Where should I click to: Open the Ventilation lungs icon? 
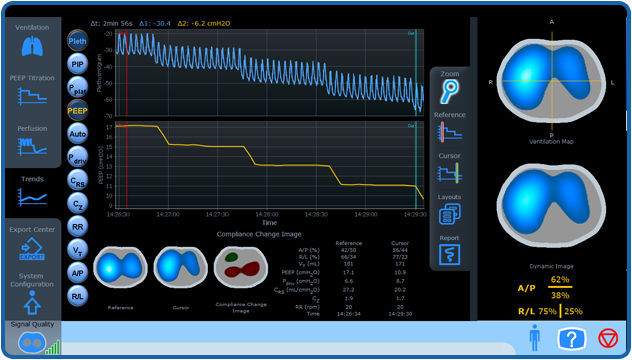point(32,46)
